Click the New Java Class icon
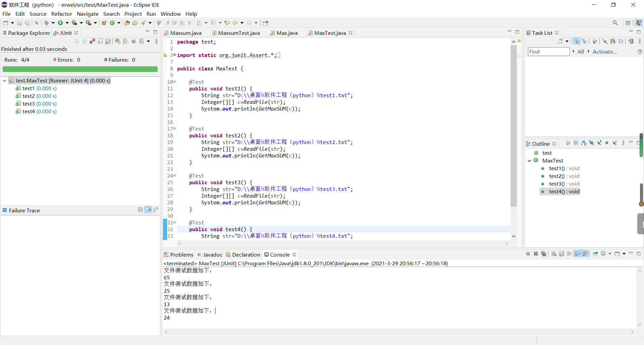Image resolution: width=644 pixels, height=345 pixels. 112,23
